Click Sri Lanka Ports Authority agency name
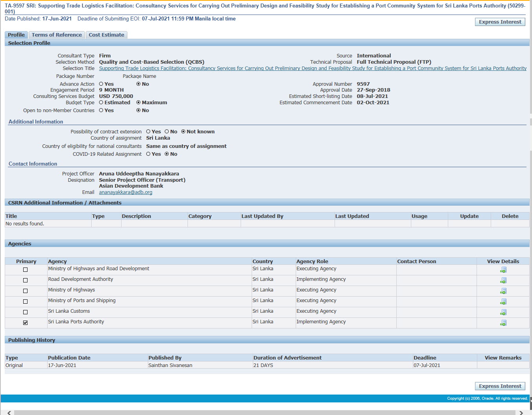The width and height of the screenshot is (532, 415). pos(76,322)
